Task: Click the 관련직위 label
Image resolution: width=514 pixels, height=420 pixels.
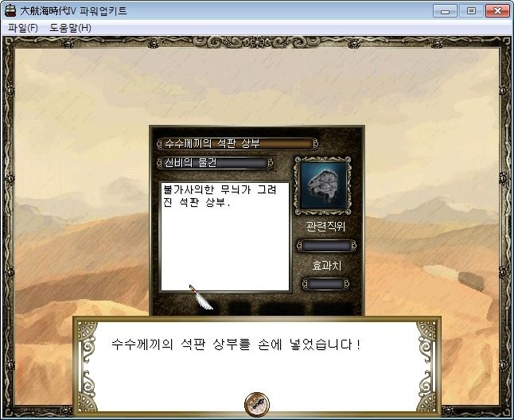Action: click(325, 226)
